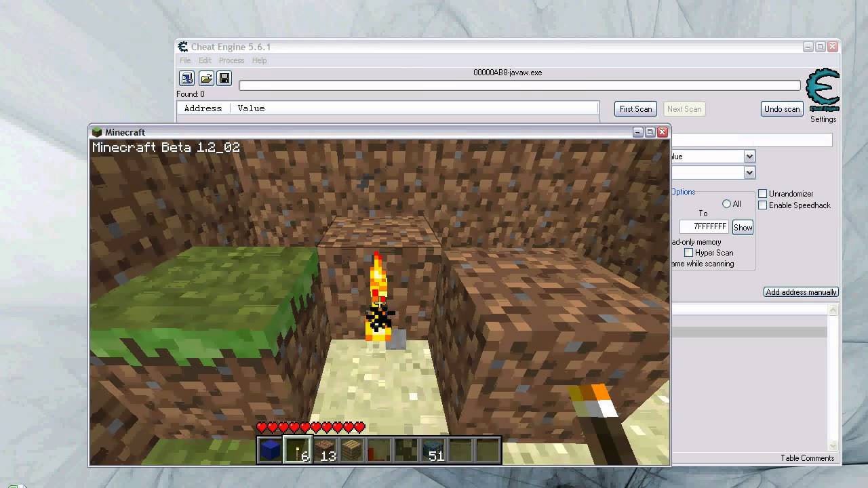Select the All radio button
868x488 pixels.
click(x=726, y=204)
